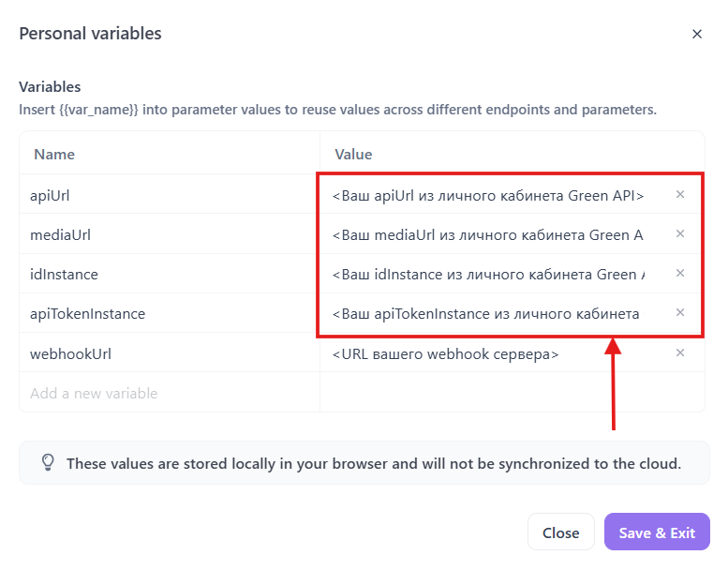Edit the idInstance value field
The height and width of the screenshot is (570, 728).
pos(487,275)
